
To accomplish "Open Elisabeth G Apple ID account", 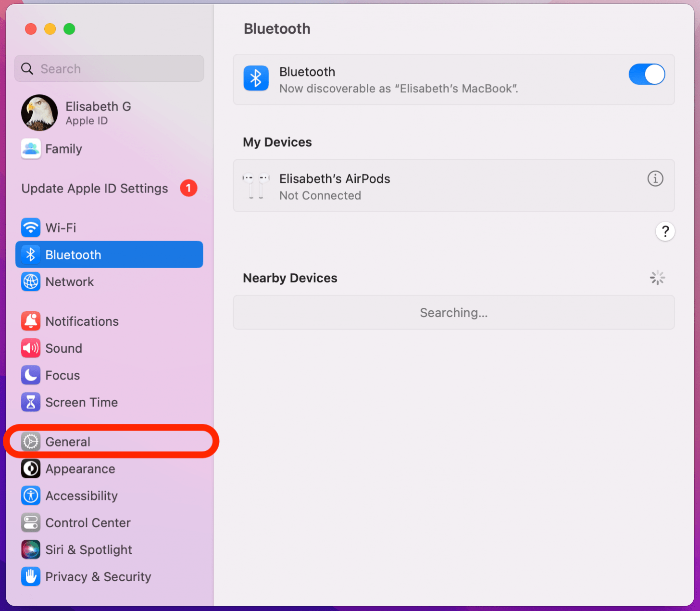I will tap(98, 113).
